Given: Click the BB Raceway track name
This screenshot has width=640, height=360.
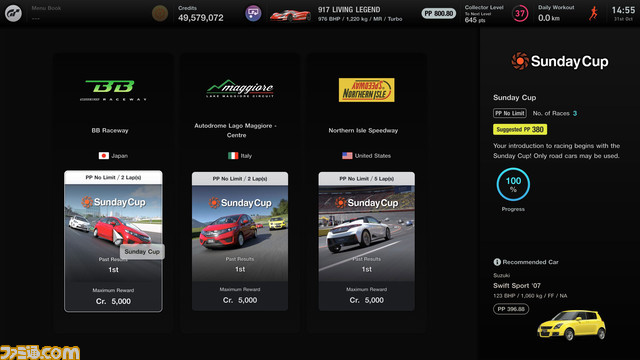Looking at the screenshot, I should 110,130.
